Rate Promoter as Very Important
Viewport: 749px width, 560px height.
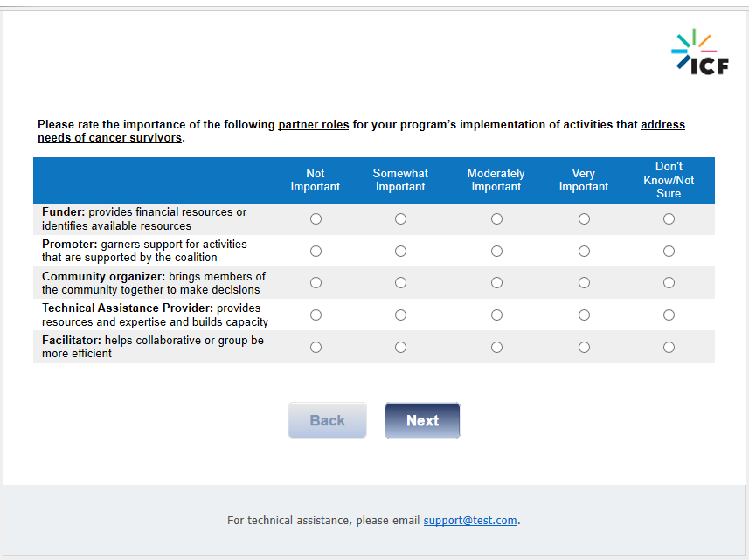584,252
